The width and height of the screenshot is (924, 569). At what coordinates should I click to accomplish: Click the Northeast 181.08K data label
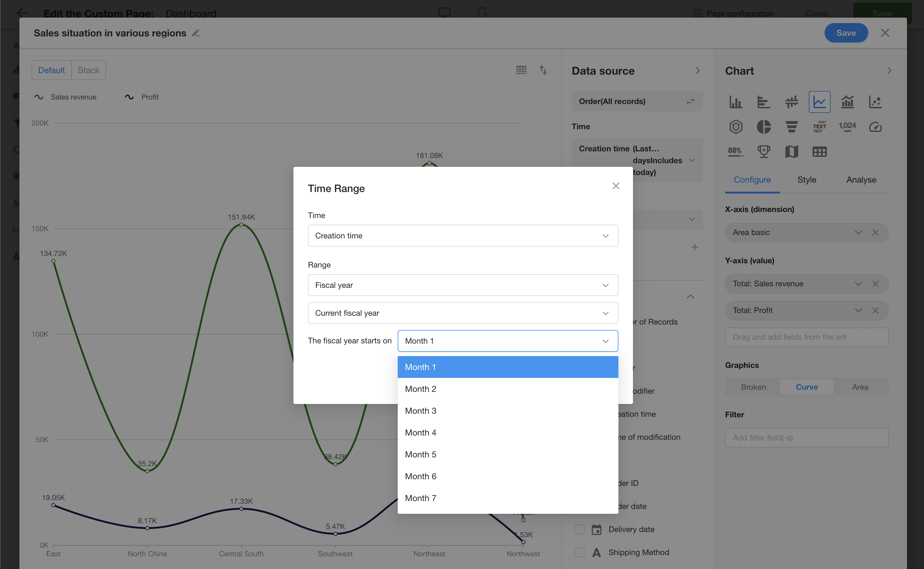(x=429, y=155)
